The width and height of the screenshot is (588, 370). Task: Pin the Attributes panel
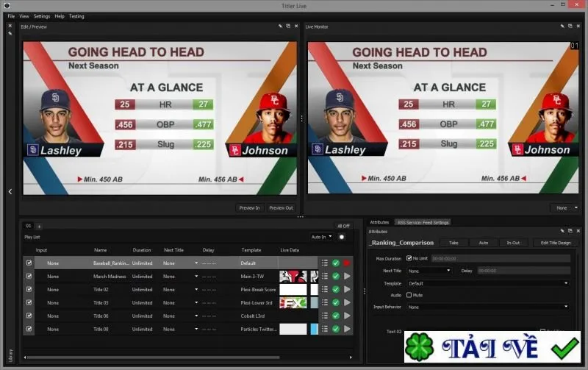(562, 231)
